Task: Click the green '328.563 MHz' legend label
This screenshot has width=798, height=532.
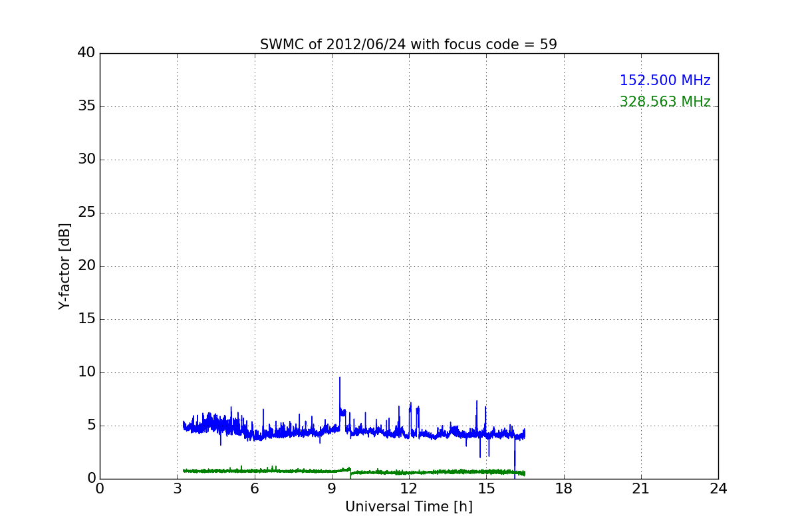Action: click(x=665, y=102)
